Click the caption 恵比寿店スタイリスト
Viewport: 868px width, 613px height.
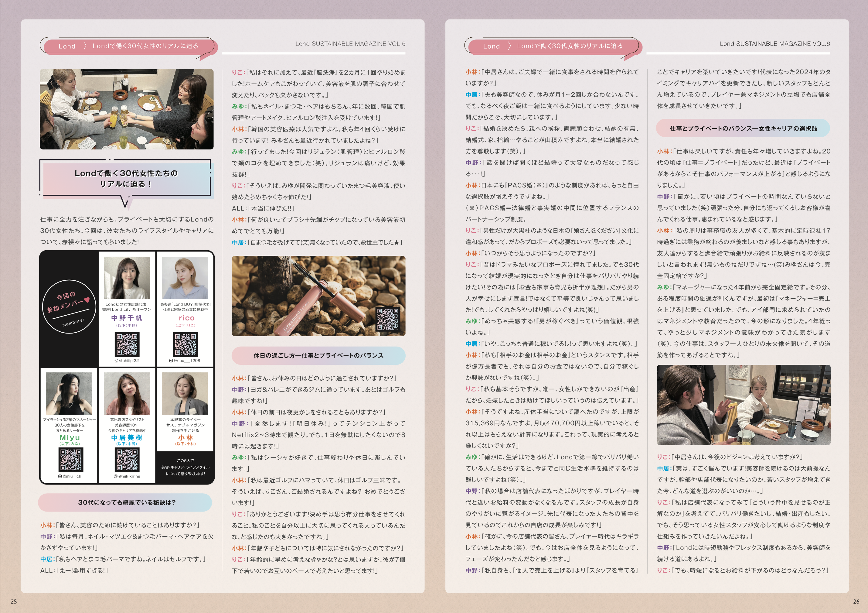[x=127, y=420]
